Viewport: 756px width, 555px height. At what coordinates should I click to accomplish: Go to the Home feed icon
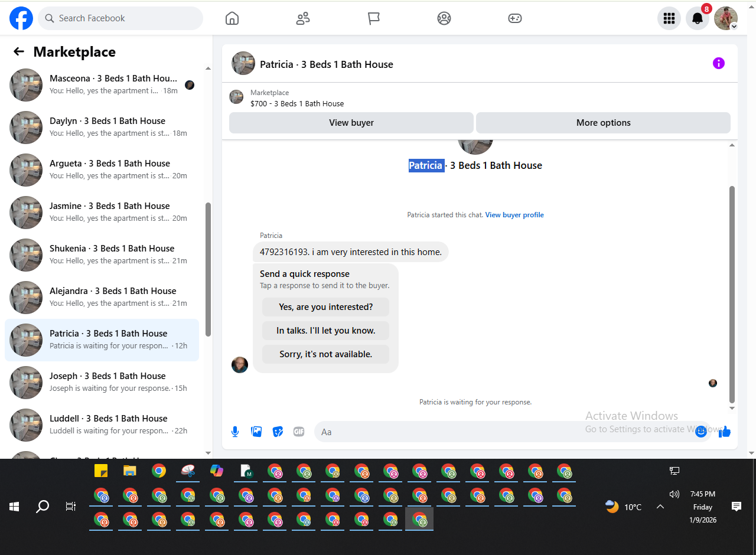[x=232, y=18]
